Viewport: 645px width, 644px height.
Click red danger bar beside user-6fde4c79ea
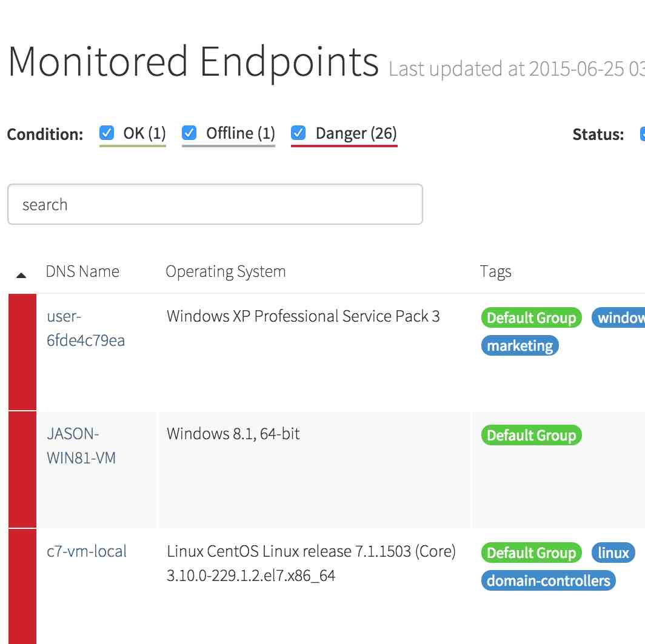point(22,352)
